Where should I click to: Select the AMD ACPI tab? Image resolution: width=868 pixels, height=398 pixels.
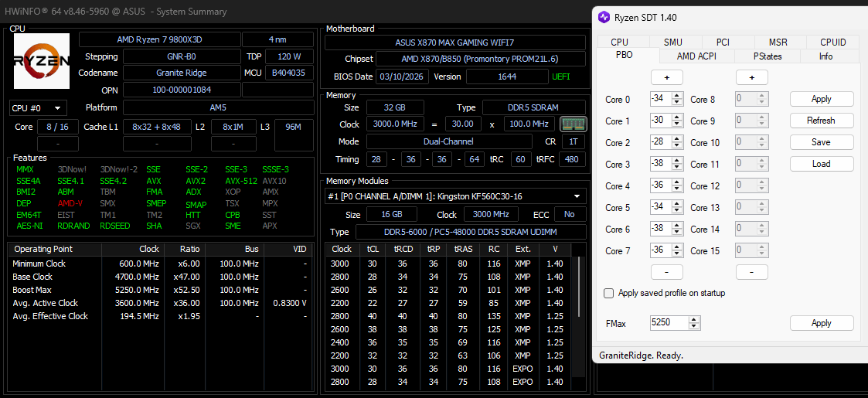[x=696, y=56]
